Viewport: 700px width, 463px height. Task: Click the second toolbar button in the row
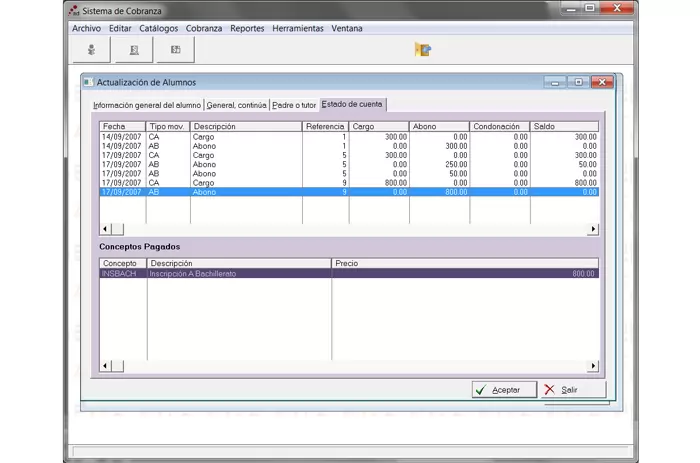[x=133, y=49]
